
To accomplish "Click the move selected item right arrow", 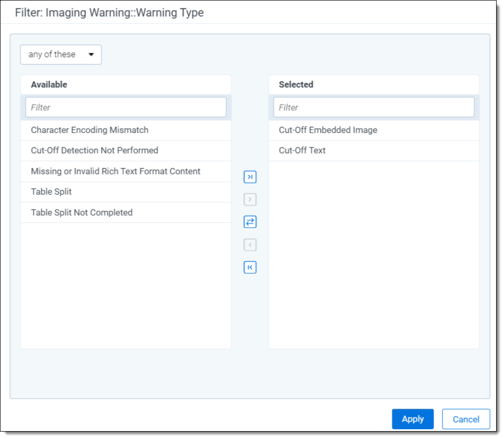I will click(250, 200).
